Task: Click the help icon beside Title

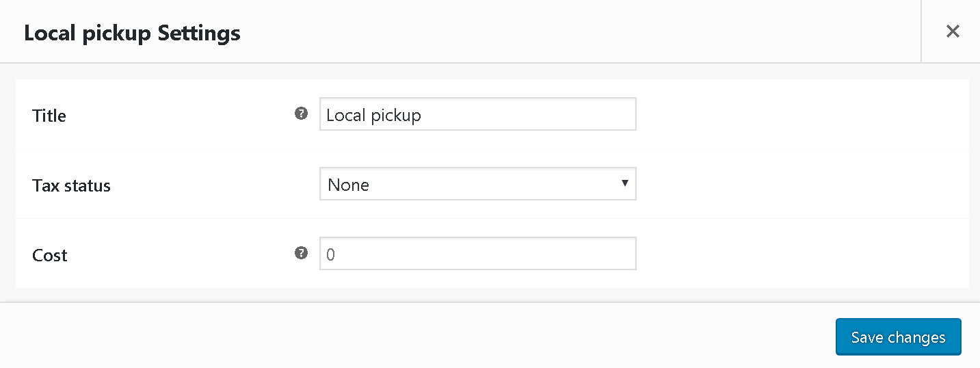Action: [301, 114]
